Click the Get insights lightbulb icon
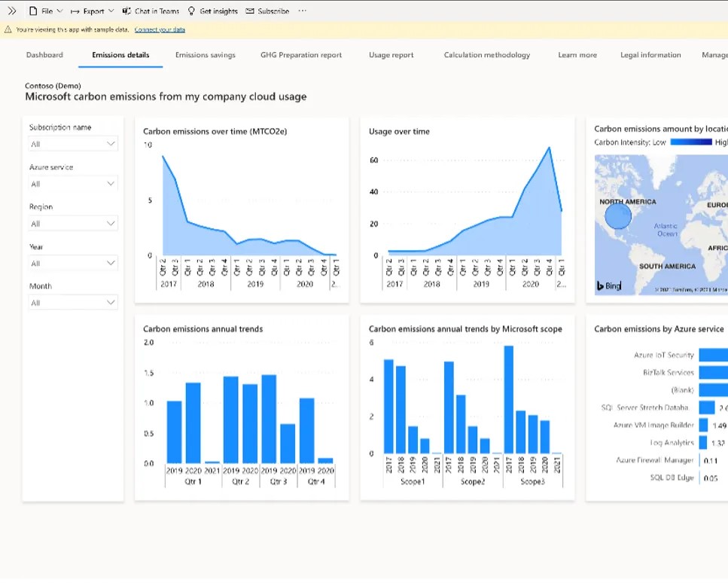Screen dimensions: 728x583 [191, 11]
